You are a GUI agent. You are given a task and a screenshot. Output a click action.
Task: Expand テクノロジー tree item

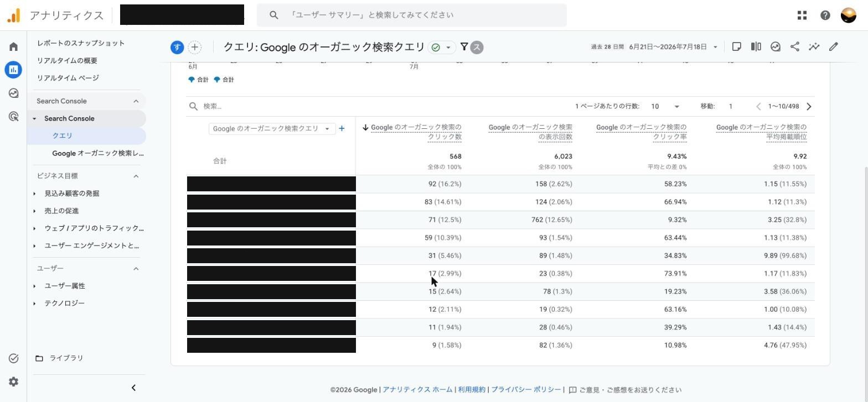[34, 304]
